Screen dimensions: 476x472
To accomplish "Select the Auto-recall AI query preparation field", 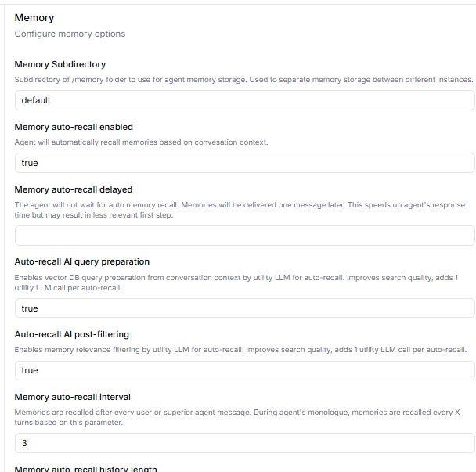I will pos(244,308).
